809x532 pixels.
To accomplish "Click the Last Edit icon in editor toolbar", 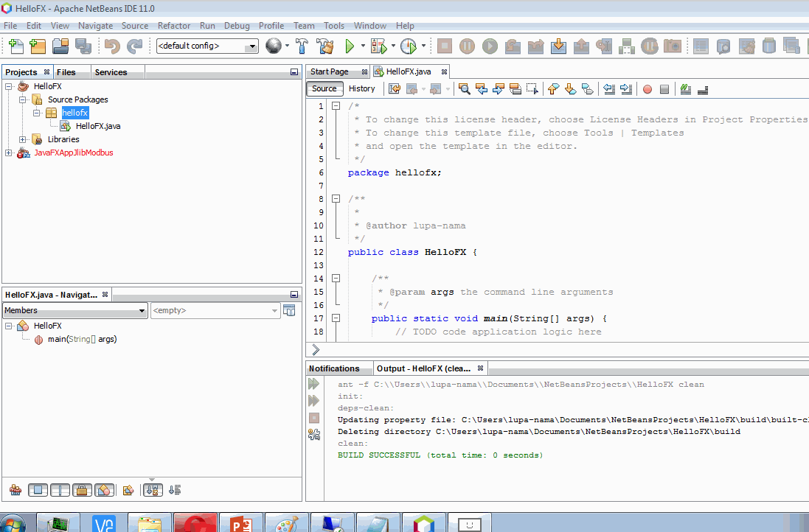I will [395, 89].
